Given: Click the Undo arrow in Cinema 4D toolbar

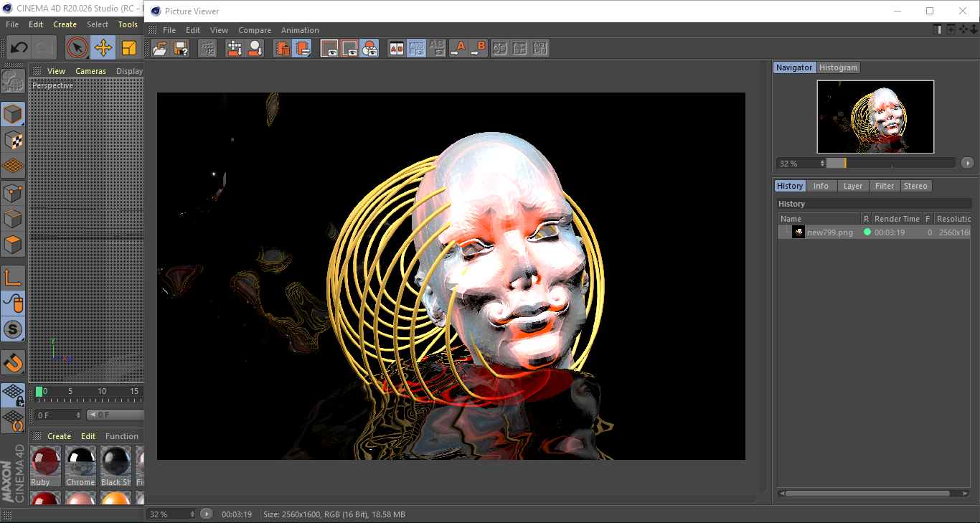Looking at the screenshot, I should (19, 48).
